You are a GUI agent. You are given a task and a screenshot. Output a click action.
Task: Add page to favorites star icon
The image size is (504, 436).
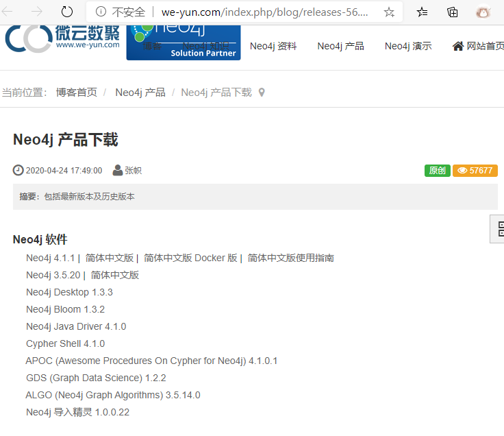[x=389, y=12]
